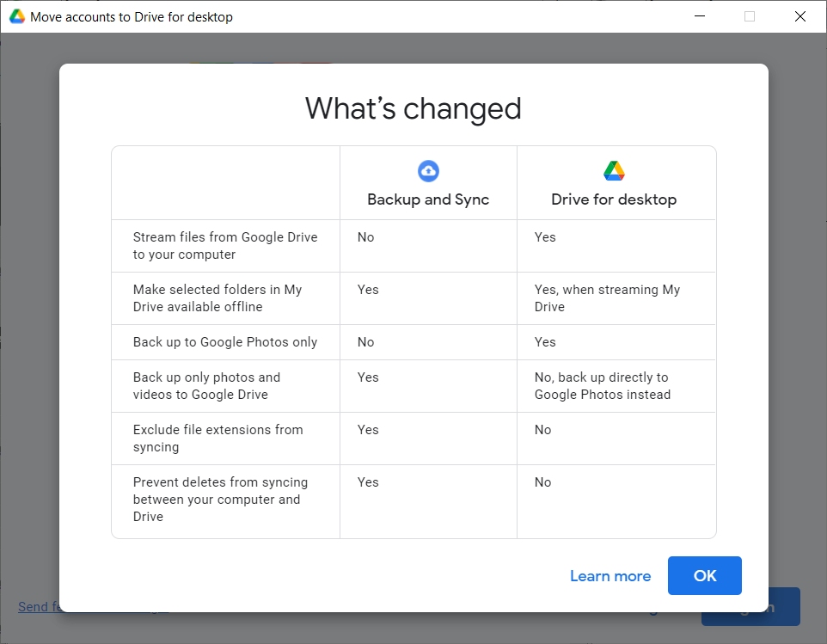This screenshot has width=827, height=644.
Task: Confirm the dialog with the OK button
Action: (705, 575)
